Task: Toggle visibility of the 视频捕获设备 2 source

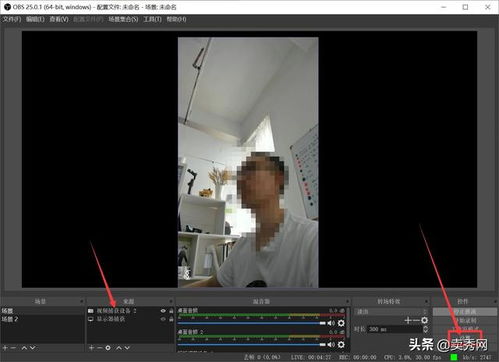Action: pos(163,311)
